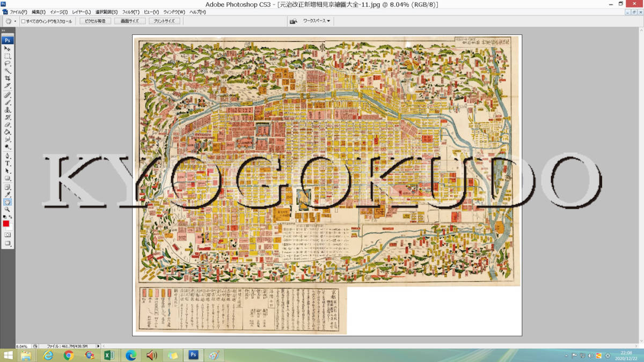The image size is (644, 362).
Task: Select the Brush tool
Action: (x=8, y=102)
